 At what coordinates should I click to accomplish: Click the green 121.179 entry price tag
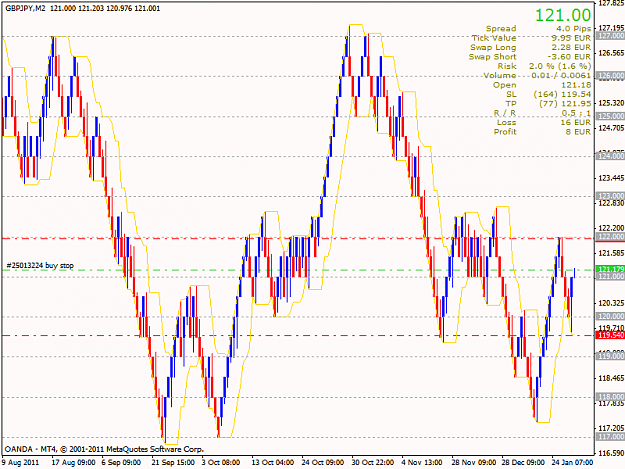point(610,269)
